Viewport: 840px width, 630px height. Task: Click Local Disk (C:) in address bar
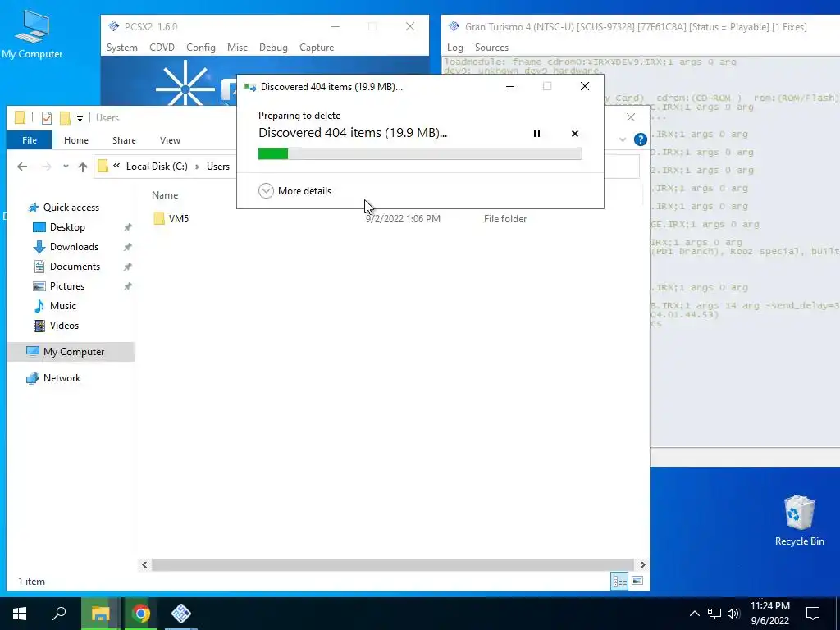(157, 167)
